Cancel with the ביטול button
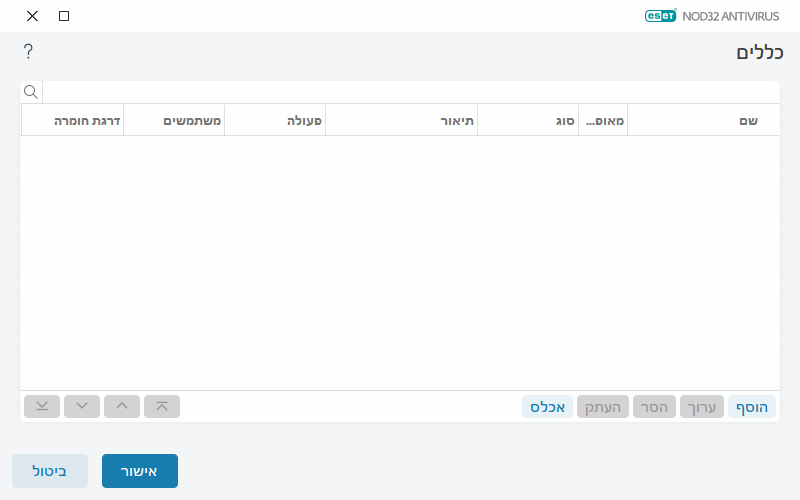 pyautogui.click(x=50, y=471)
